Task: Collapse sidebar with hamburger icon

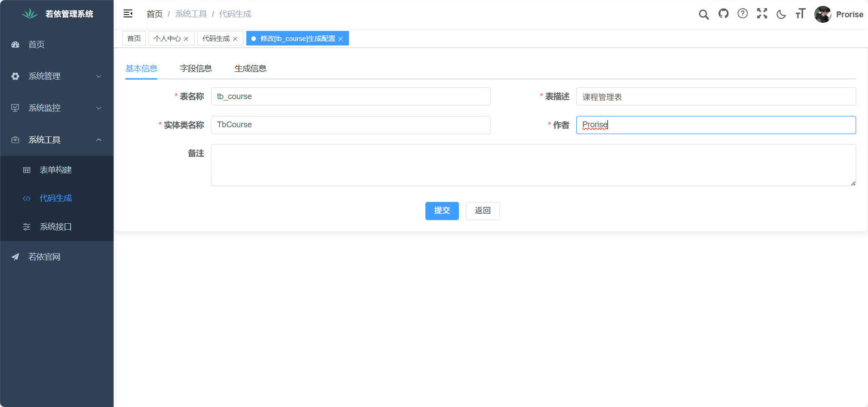Action: (x=128, y=14)
